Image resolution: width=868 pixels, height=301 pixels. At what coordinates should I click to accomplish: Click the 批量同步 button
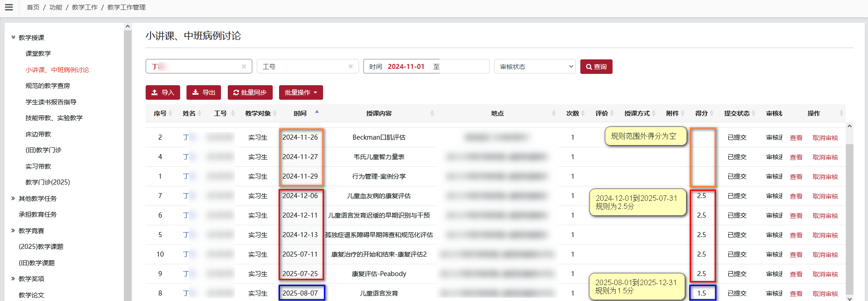pos(250,92)
